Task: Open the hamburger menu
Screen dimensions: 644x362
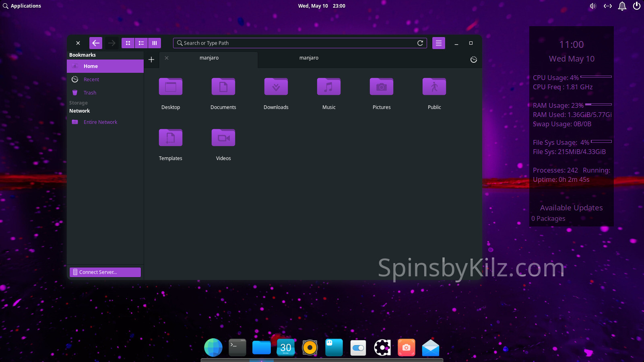Action: [x=439, y=43]
